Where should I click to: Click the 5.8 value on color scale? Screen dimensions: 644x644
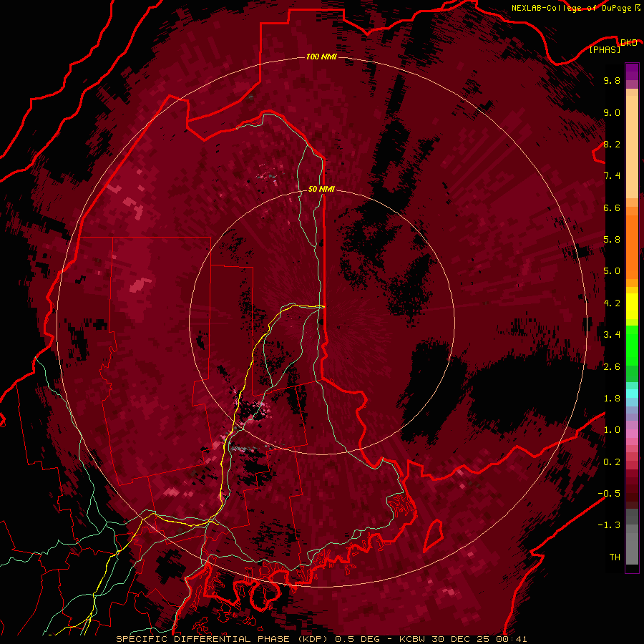[x=612, y=240]
